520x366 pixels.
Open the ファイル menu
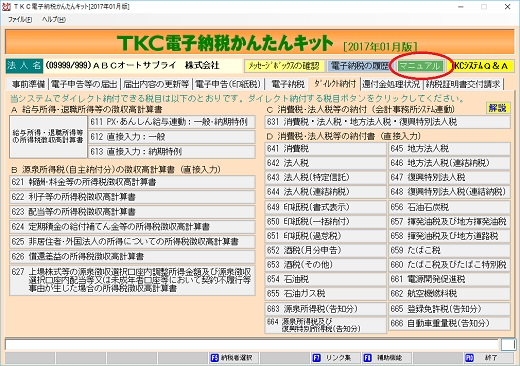click(x=20, y=20)
